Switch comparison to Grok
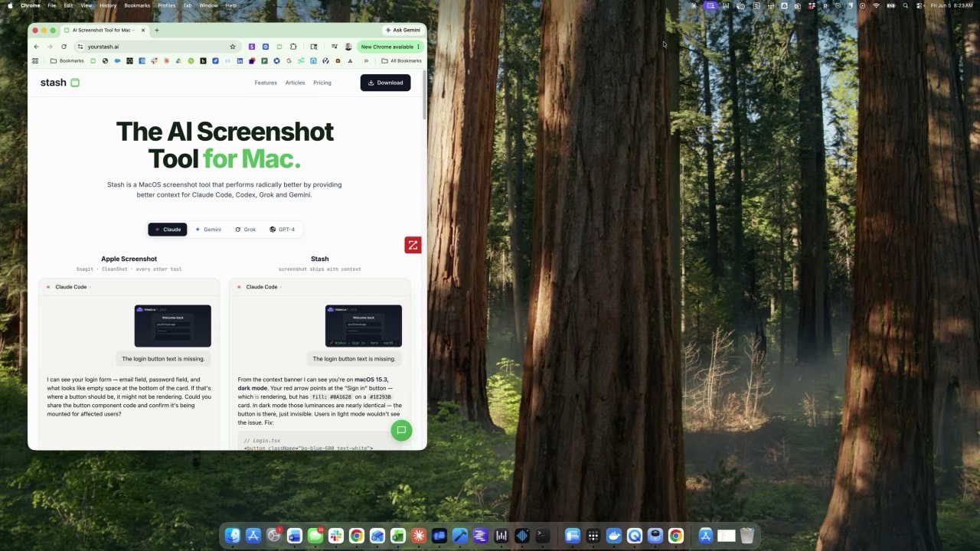The height and width of the screenshot is (551, 980). 246,230
